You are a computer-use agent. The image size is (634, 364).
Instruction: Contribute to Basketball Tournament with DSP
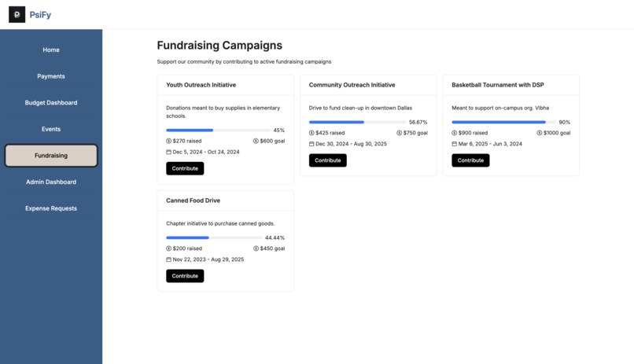click(470, 160)
